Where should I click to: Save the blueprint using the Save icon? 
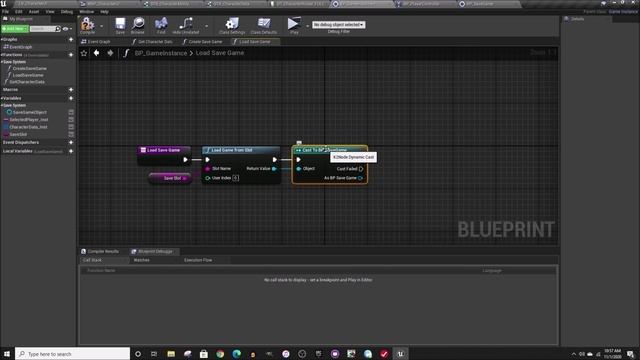(x=120, y=25)
